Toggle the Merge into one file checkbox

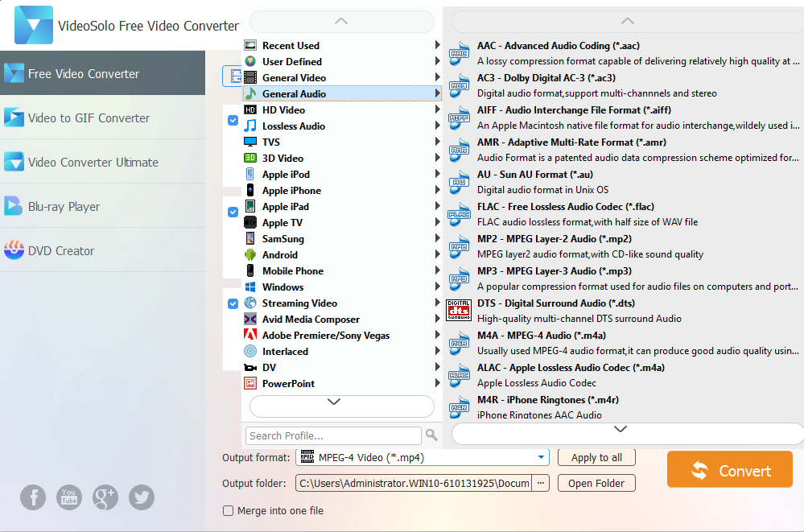tap(229, 510)
